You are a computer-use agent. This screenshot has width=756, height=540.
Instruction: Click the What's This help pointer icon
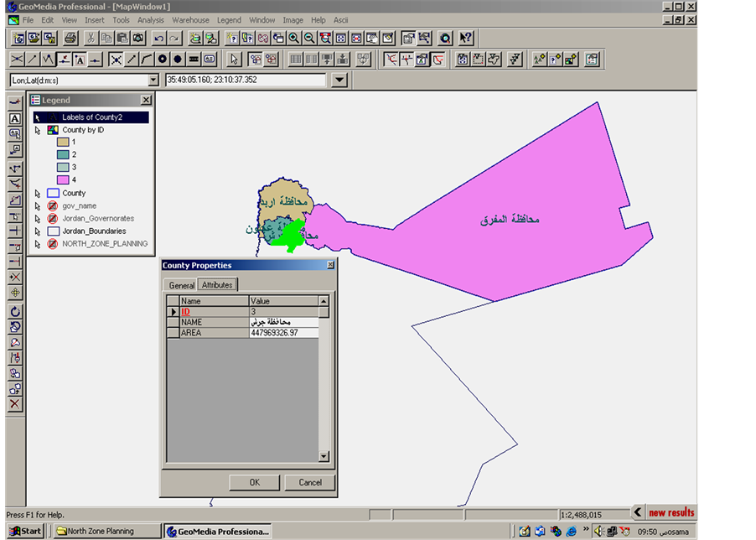467,38
